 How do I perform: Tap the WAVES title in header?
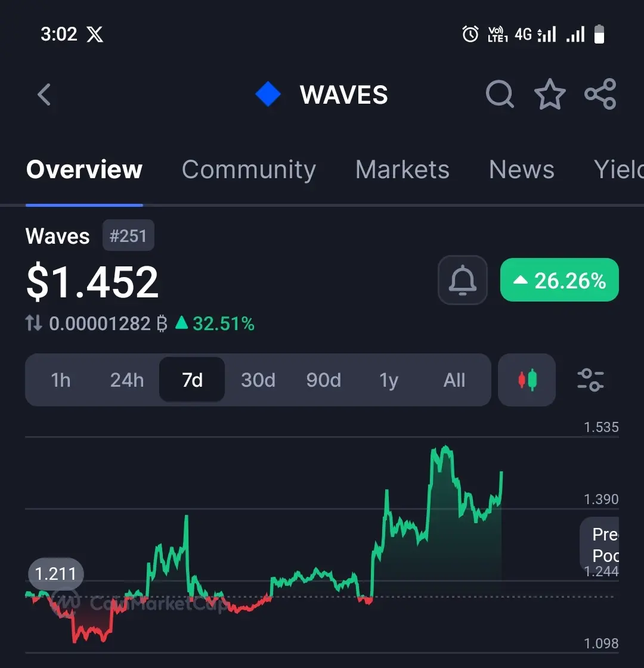coord(343,94)
